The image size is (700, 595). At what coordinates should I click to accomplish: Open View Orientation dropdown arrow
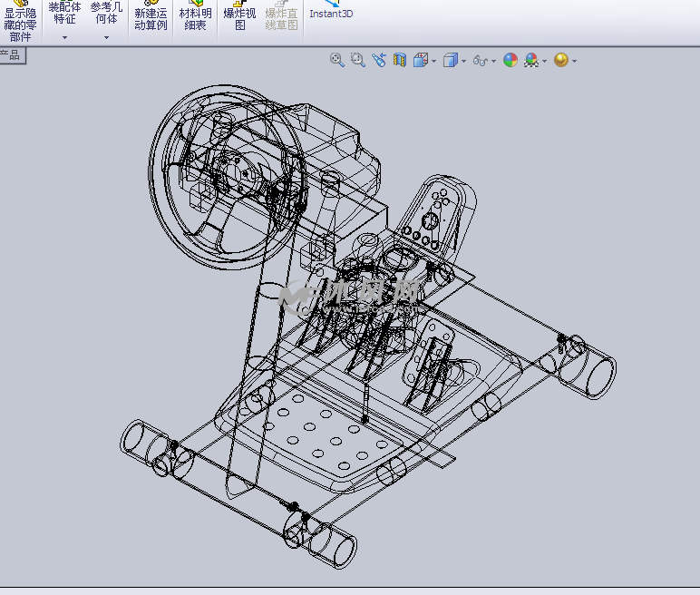[x=434, y=61]
